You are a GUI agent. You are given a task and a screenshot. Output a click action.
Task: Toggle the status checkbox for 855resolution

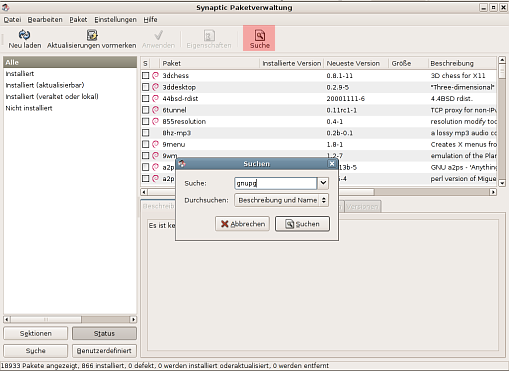tap(145, 121)
